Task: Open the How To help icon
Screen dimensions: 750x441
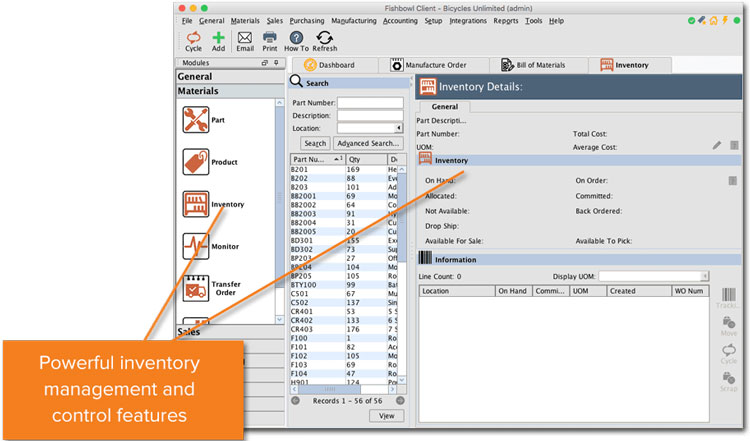Action: (x=297, y=41)
